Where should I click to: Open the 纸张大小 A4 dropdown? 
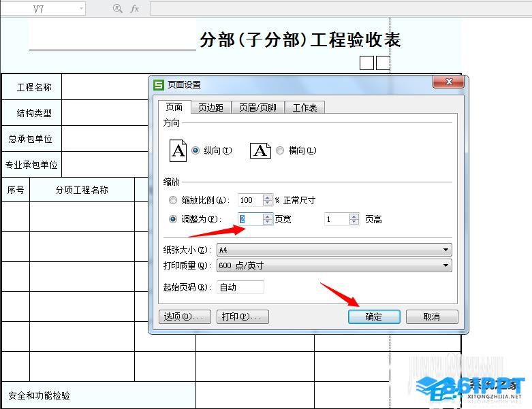[x=445, y=250]
